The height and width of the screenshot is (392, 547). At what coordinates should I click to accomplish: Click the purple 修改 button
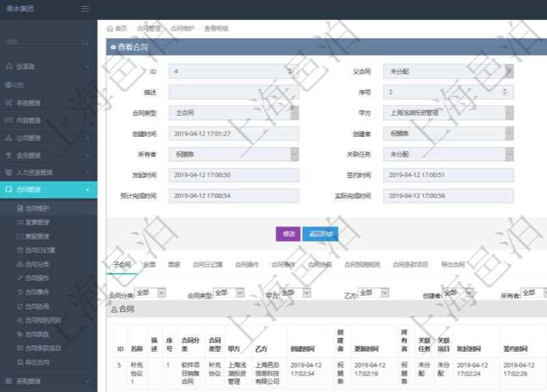click(x=287, y=234)
